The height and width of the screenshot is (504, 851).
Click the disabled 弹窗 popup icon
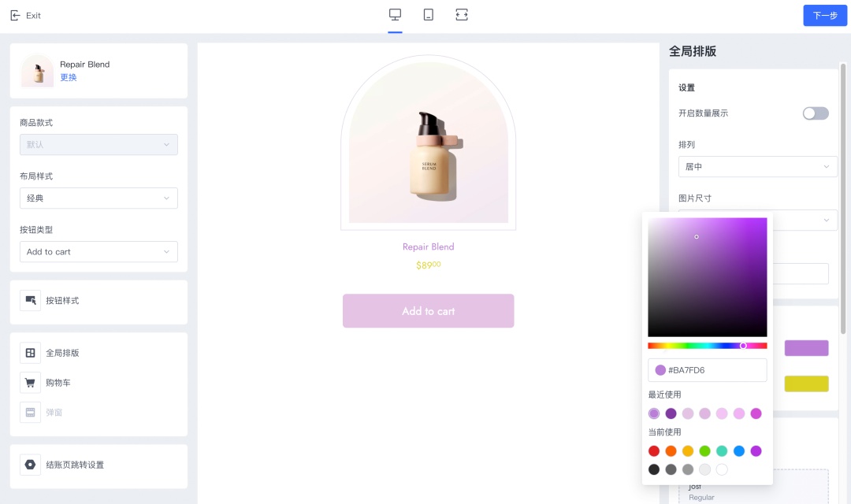pos(30,412)
